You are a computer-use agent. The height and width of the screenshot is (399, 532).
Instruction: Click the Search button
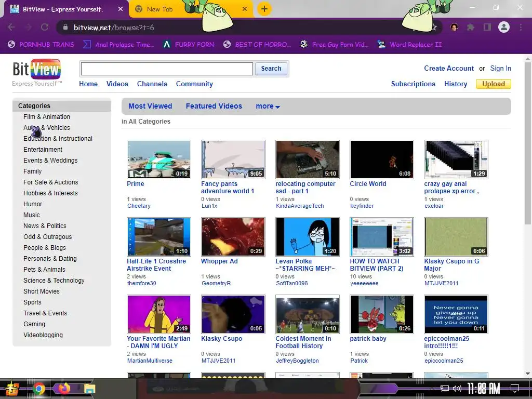(271, 69)
